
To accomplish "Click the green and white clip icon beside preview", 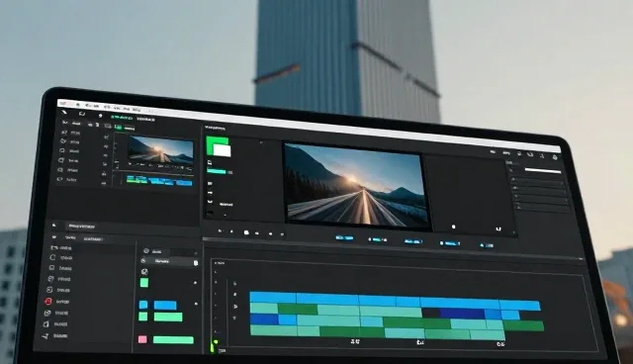I will tap(219, 146).
